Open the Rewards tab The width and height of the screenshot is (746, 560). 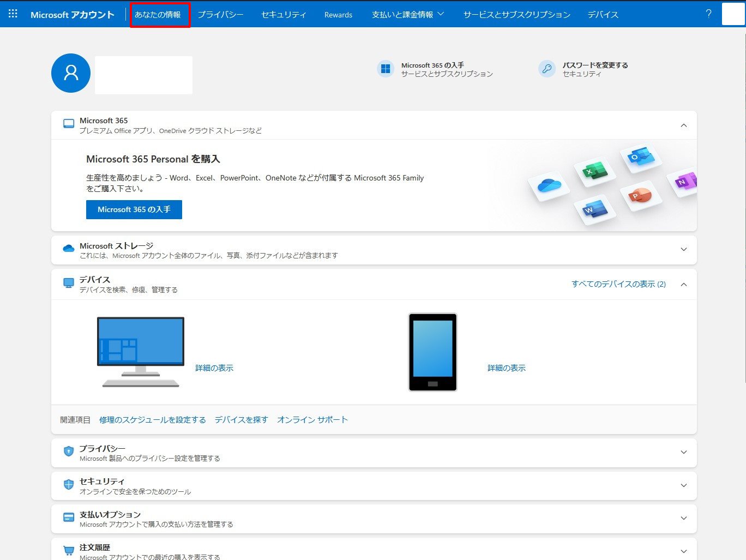click(338, 15)
